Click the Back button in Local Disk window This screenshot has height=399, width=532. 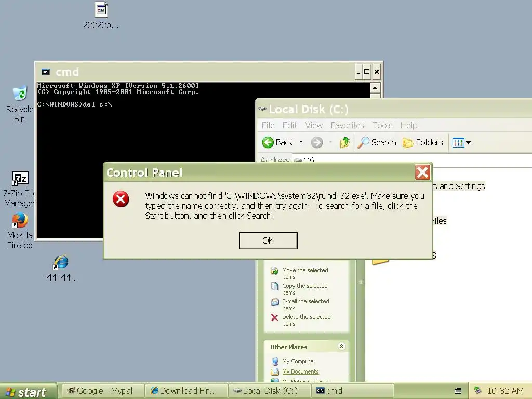tap(277, 142)
